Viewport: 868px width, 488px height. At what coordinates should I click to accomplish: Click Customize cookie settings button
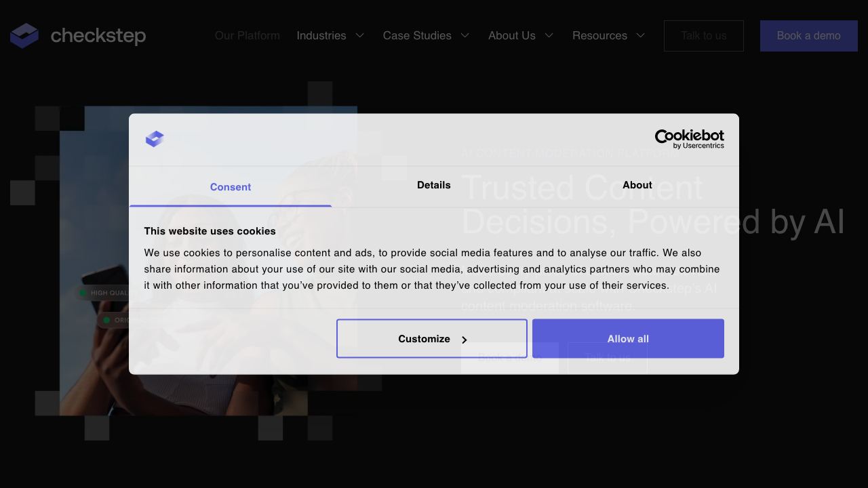[432, 339]
